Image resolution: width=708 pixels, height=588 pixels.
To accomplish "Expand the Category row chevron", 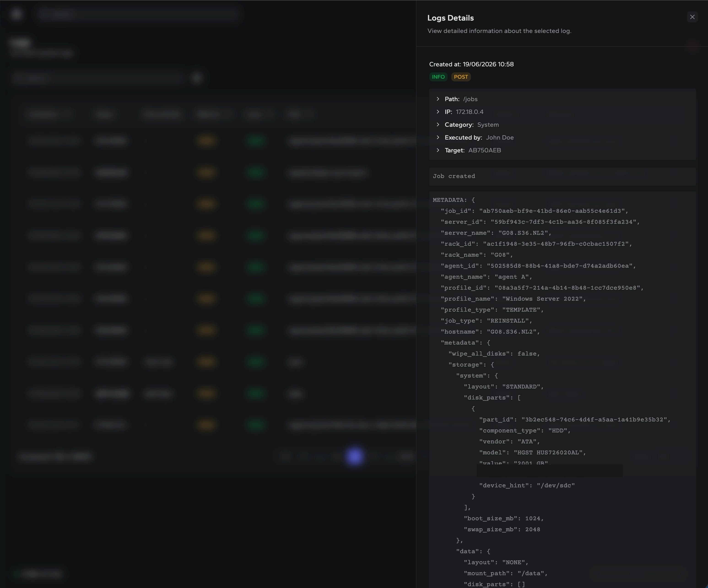I will [438, 124].
